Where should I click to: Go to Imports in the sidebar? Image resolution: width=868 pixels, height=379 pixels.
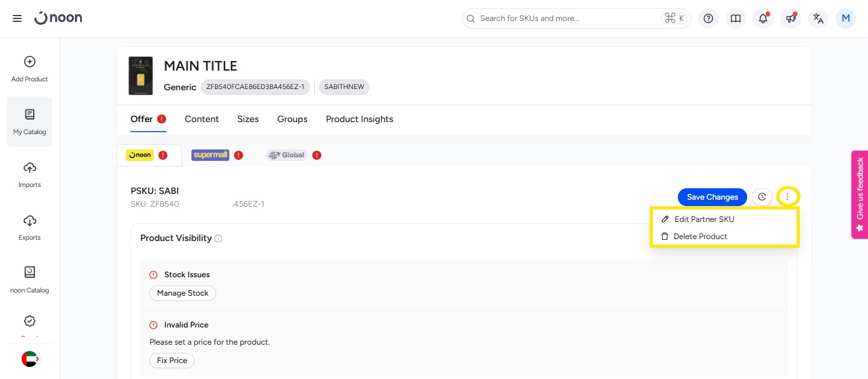click(x=29, y=175)
